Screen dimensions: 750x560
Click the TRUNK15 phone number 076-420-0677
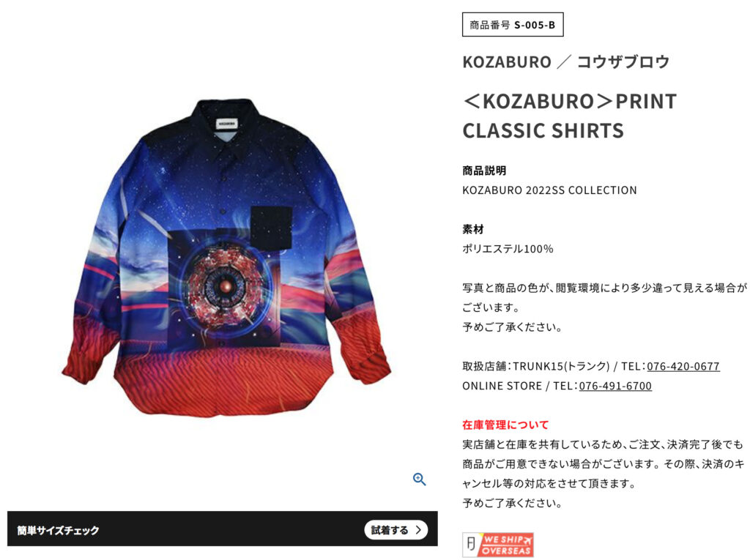(683, 366)
